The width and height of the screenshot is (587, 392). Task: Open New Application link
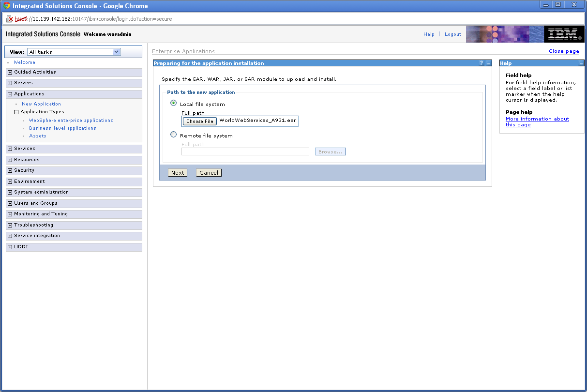[41, 104]
